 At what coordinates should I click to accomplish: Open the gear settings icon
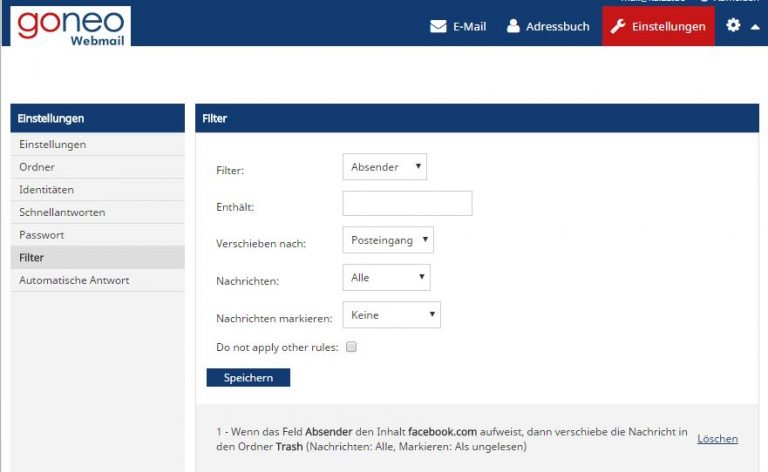733,25
